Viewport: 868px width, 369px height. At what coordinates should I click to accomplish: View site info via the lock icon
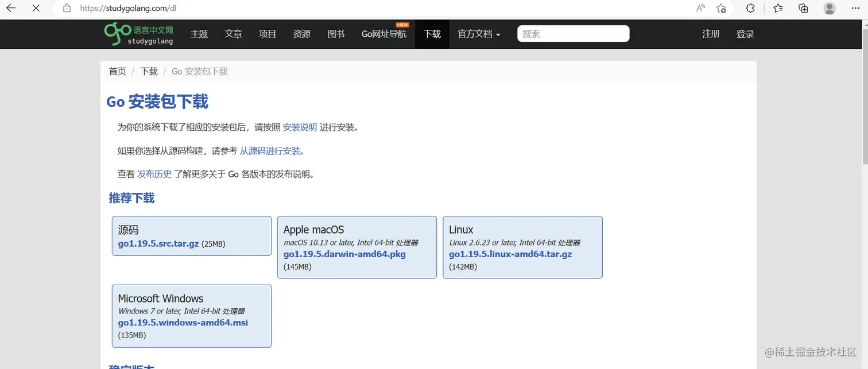(67, 8)
